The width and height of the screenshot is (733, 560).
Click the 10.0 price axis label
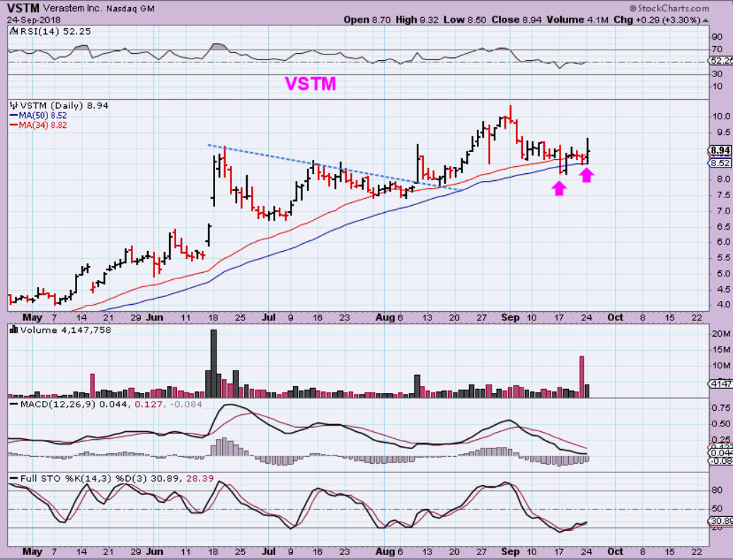[721, 117]
